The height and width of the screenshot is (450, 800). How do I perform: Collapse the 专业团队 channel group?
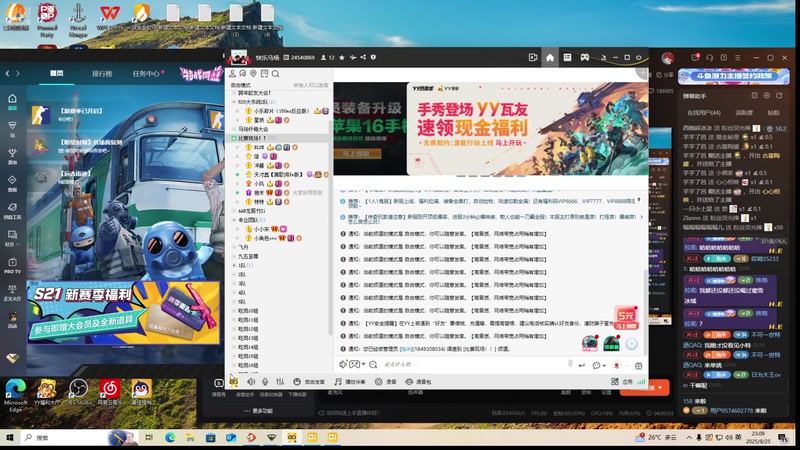click(234, 220)
